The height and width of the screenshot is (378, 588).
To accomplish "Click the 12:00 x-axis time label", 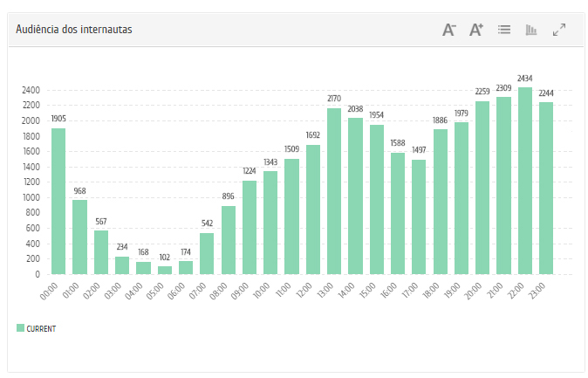I will click(x=306, y=292).
